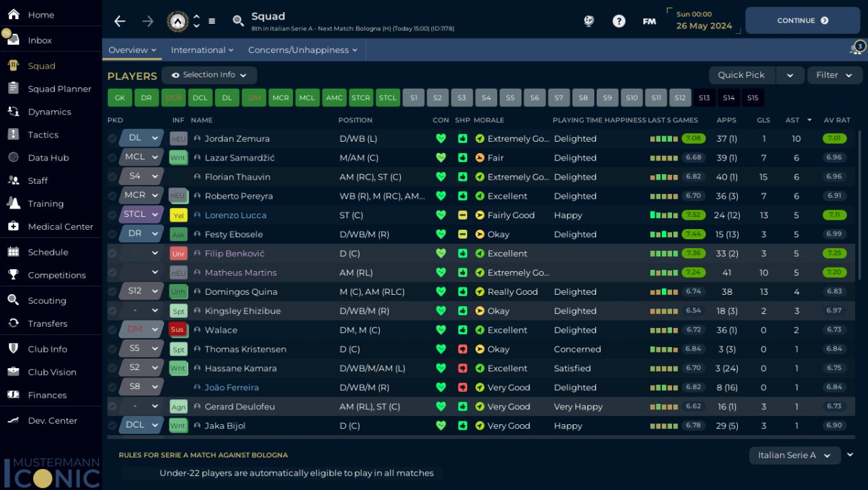Viewport: 868px width, 490px height.
Task: Expand the Selection Info dropdown
Action: (x=209, y=75)
